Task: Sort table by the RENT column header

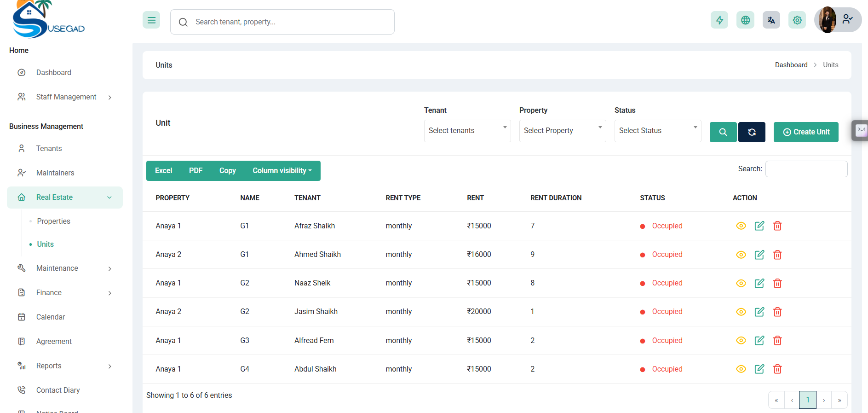Action: pyautogui.click(x=475, y=198)
